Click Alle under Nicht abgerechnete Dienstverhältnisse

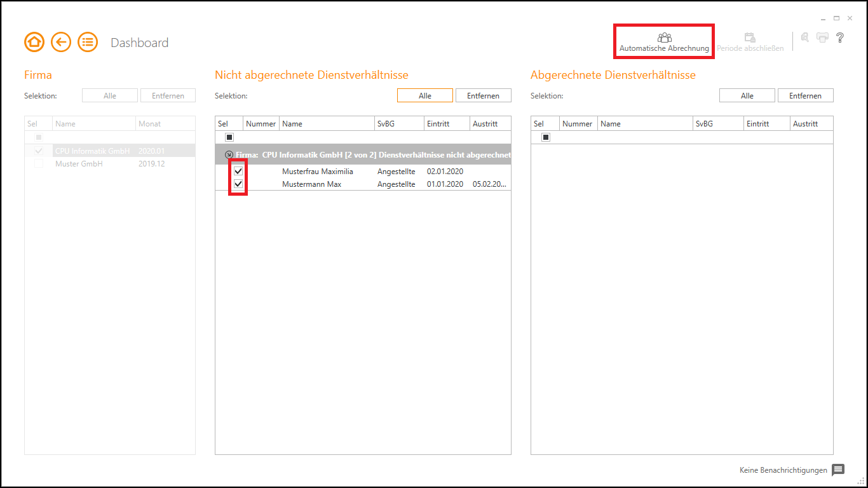(x=425, y=96)
